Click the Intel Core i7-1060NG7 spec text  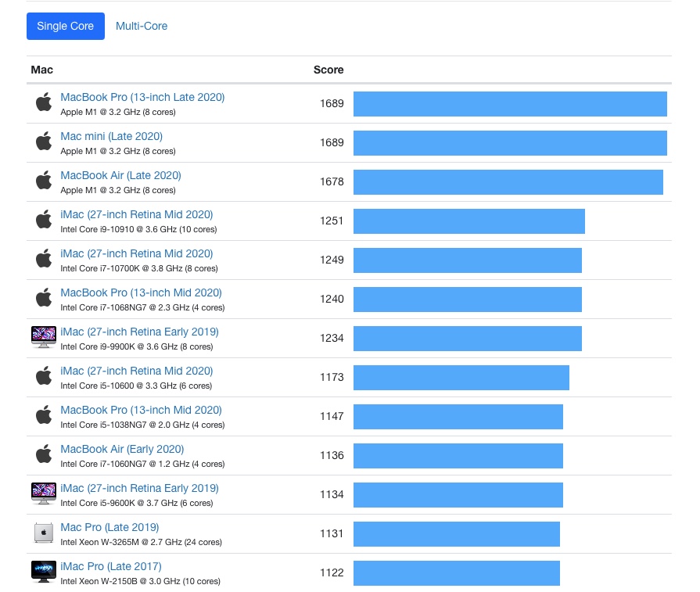pos(142,464)
